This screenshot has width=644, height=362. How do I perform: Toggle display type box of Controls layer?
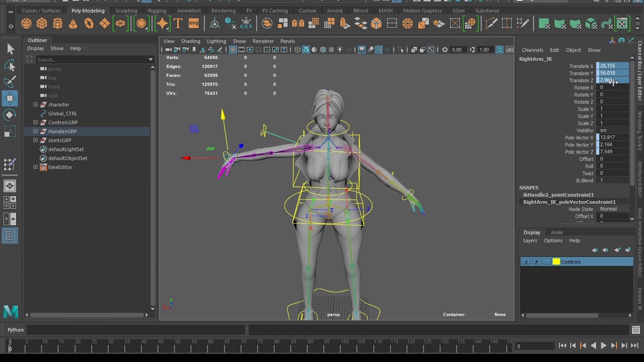tap(547, 262)
